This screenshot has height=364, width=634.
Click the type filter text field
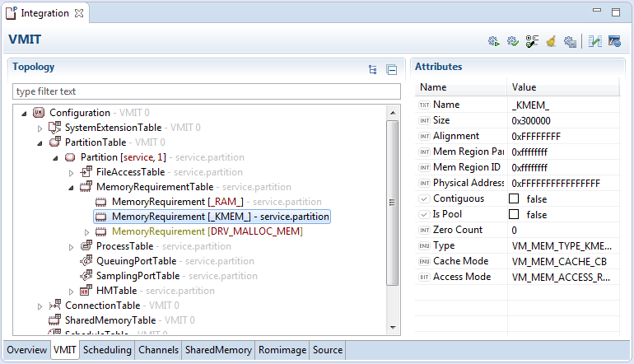[206, 91]
